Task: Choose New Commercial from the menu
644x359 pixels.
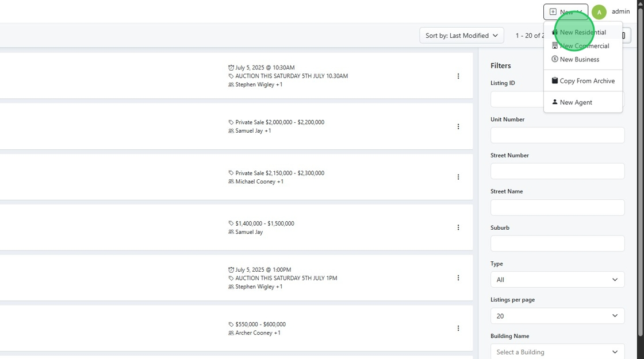Action: (584, 46)
